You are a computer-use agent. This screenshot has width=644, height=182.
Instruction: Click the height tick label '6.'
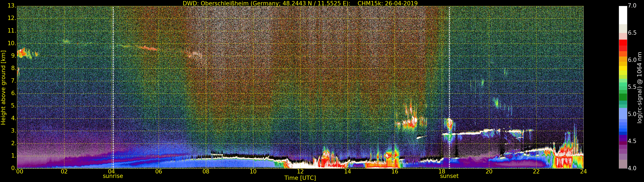click(13, 93)
